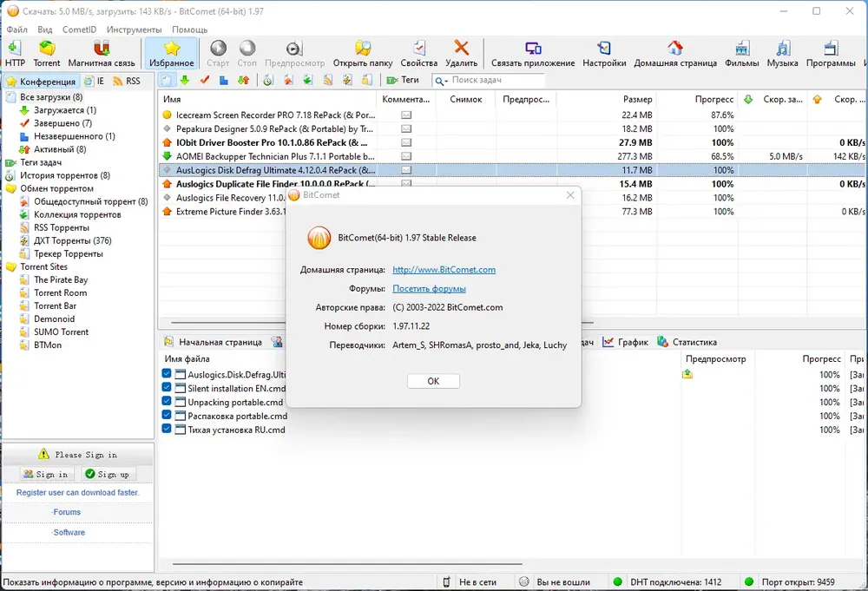Click the red Удалить delete icon
Image resolution: width=868 pixels, height=591 pixels.
tap(461, 54)
